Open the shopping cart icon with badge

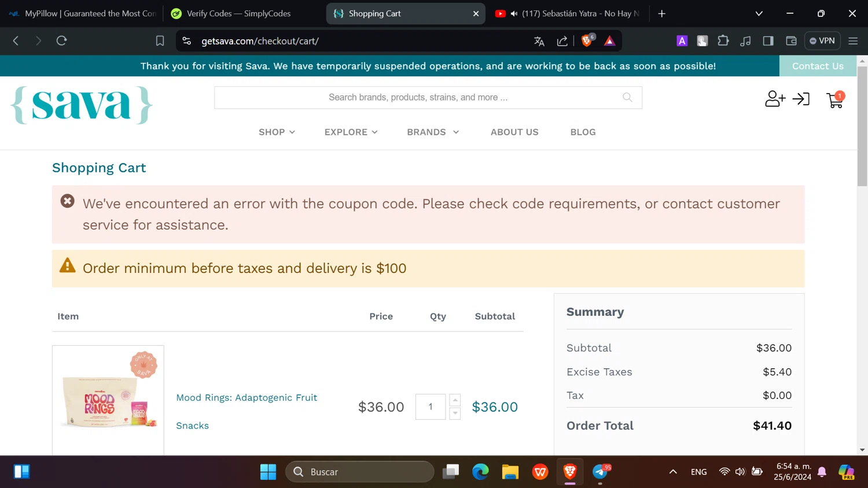point(836,99)
